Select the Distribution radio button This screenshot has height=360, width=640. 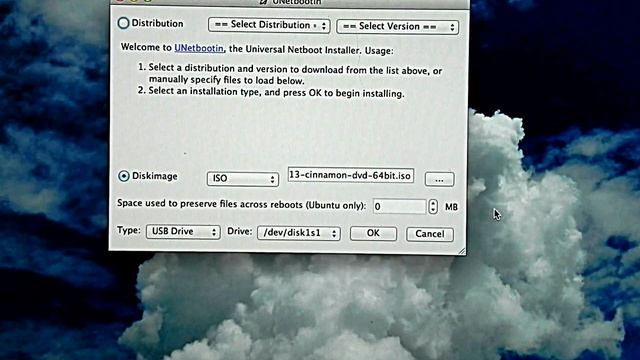[x=123, y=23]
